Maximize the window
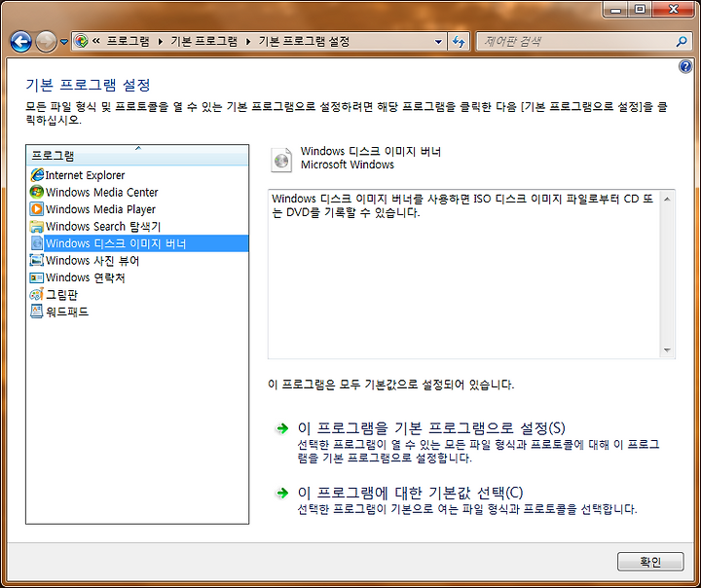This screenshot has height=588, width=701. point(641,10)
